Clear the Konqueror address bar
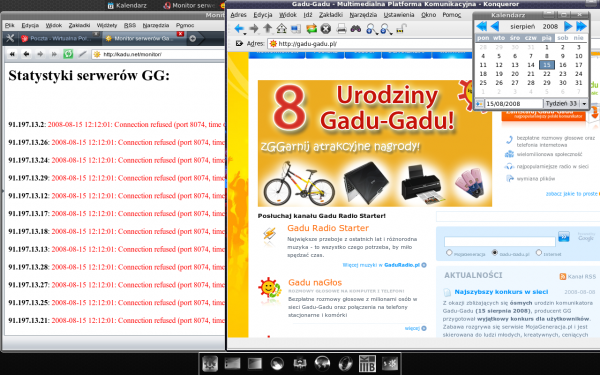 [239, 43]
